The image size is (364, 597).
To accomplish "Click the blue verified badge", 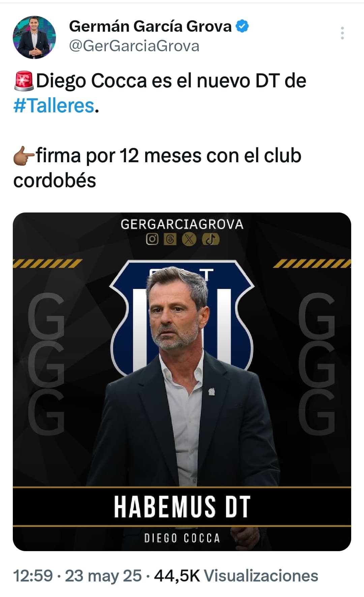I will coord(242,26).
